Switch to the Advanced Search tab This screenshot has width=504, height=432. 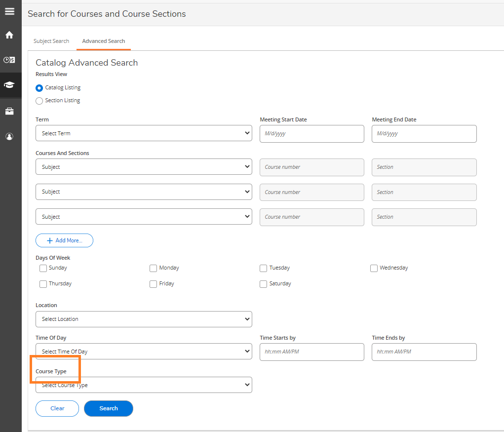104,41
